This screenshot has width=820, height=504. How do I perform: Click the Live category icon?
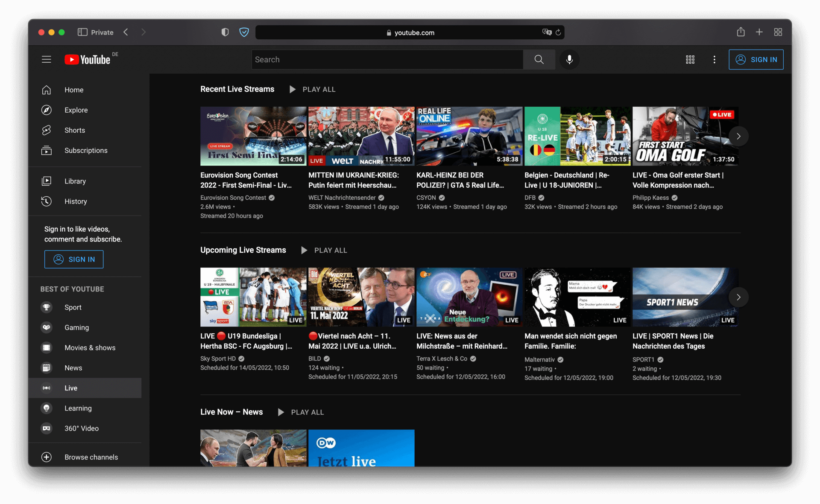pos(47,388)
